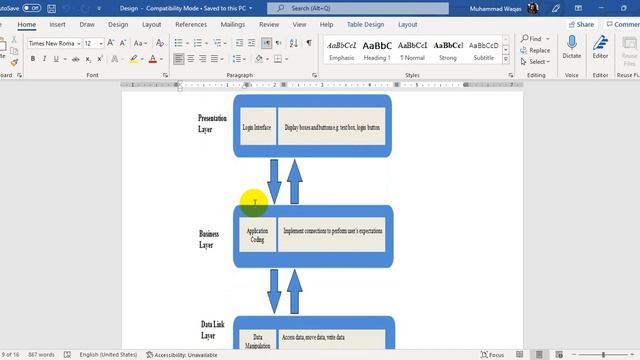This screenshot has width=640, height=360.
Task: Toggle strikethrough formatting
Action: (76, 59)
